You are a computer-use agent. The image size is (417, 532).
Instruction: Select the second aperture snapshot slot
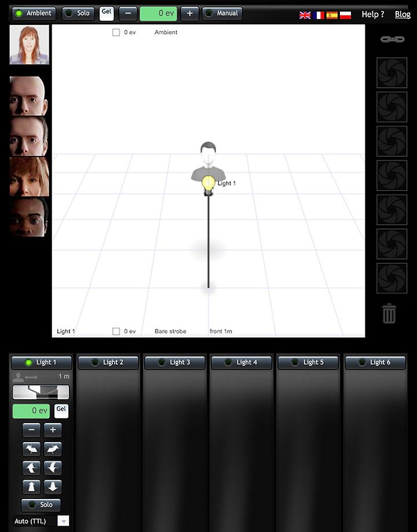pos(392,107)
